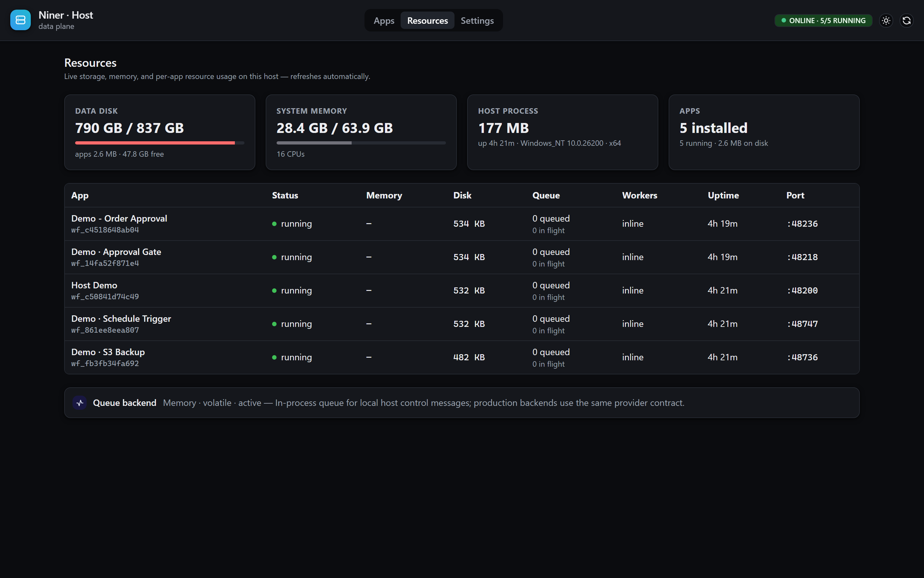
Task: Click the 5 running · 2.6 MB on disk text
Action: point(723,143)
